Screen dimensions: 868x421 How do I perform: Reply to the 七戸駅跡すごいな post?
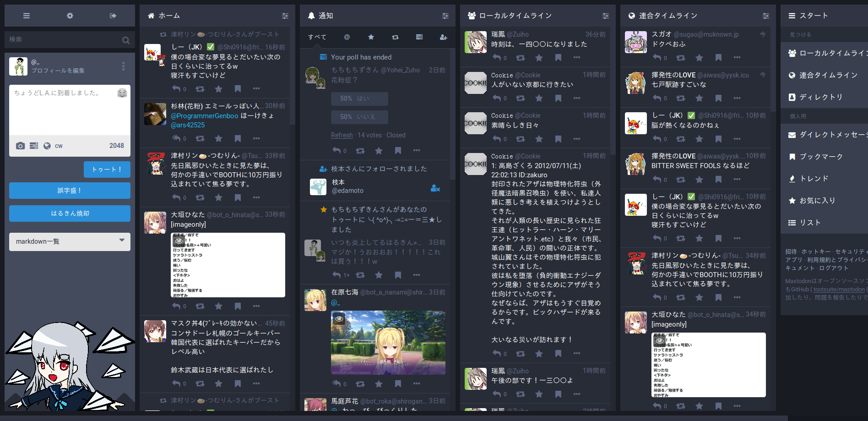[x=657, y=98]
